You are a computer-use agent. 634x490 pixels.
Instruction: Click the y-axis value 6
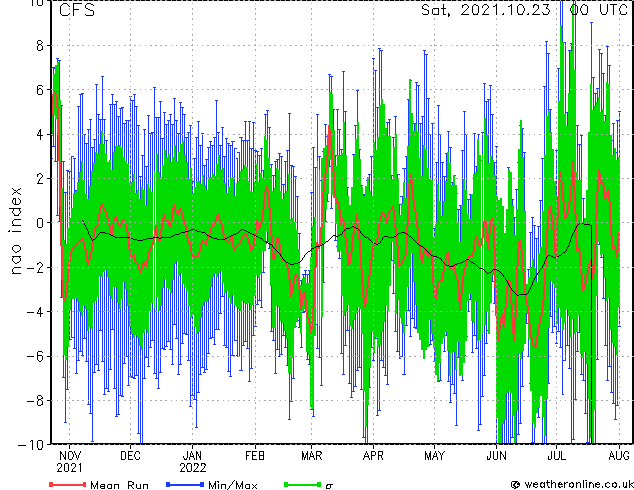(x=40, y=90)
